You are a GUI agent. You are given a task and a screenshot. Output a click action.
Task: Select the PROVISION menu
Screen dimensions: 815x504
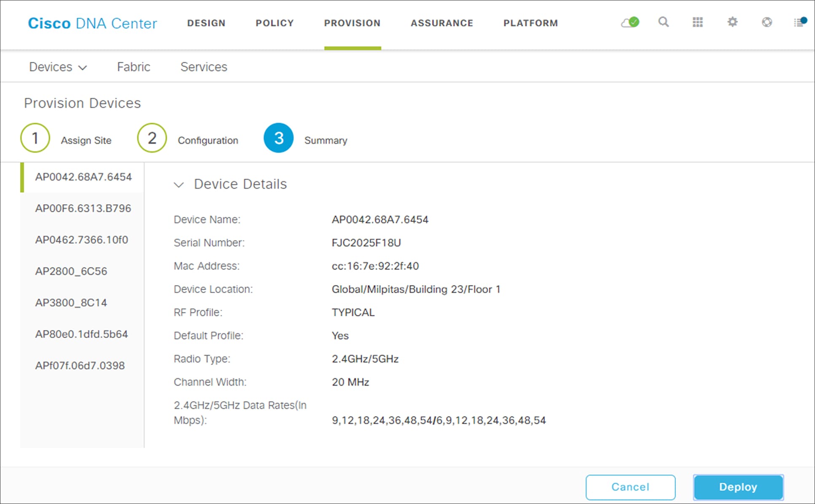point(352,23)
